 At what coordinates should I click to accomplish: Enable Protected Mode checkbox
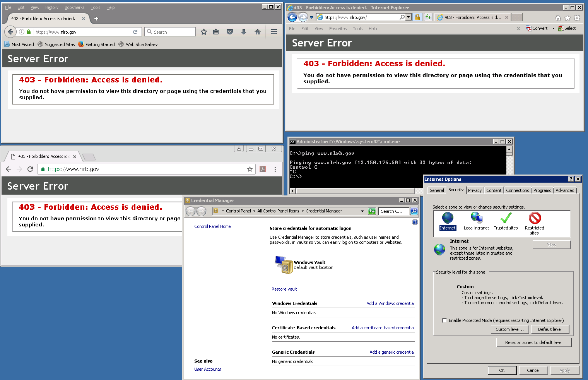(444, 320)
